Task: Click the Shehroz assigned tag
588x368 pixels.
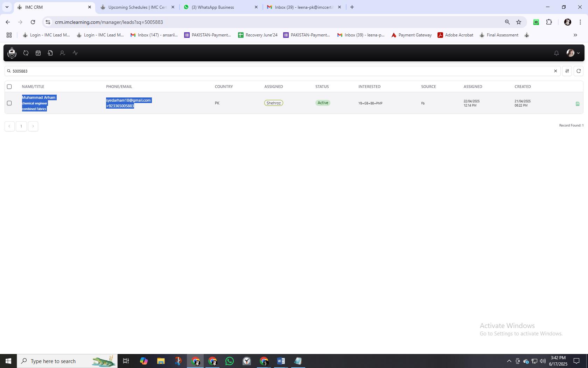Action: [x=274, y=103]
